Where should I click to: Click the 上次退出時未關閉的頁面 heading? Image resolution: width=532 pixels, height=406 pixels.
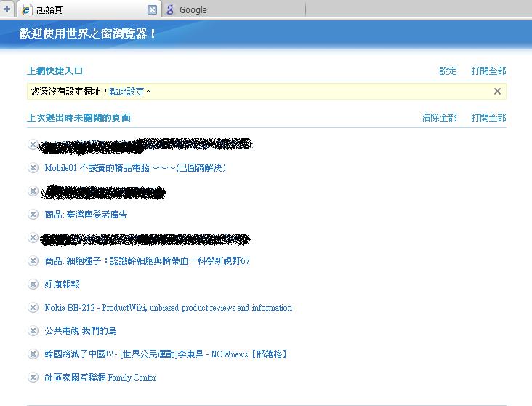tap(78, 118)
